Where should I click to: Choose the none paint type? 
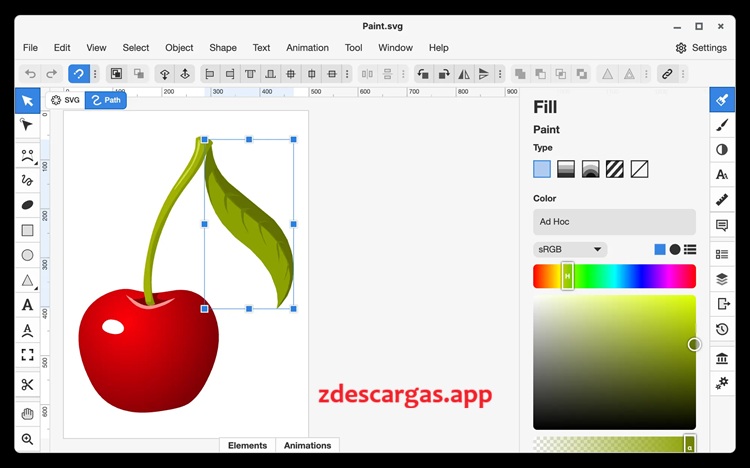[x=640, y=169]
